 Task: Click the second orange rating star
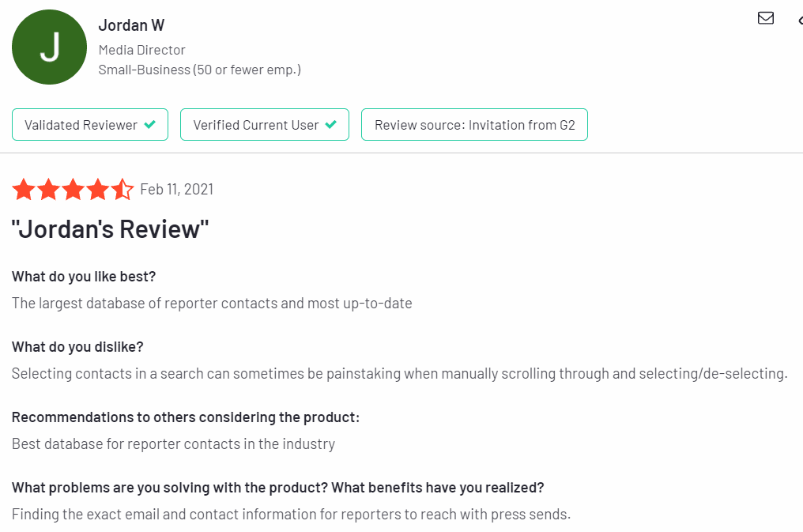tap(49, 190)
